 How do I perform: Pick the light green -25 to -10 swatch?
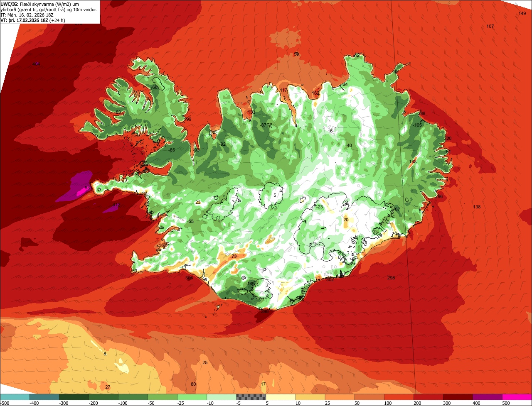click(192, 397)
